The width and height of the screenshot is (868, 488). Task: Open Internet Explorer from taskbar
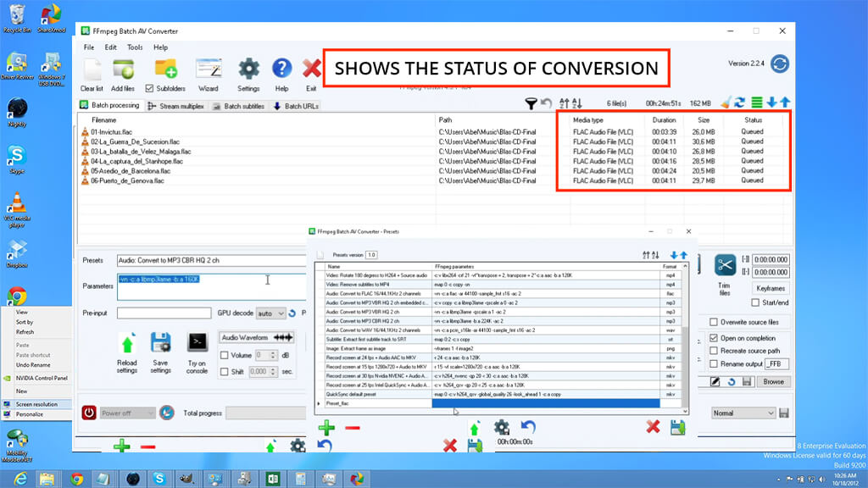tap(20, 479)
